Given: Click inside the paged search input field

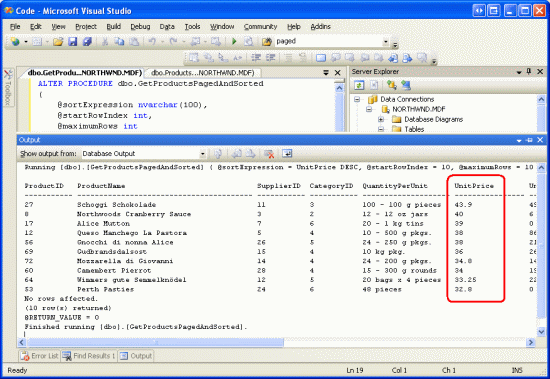Looking at the screenshot, I should [328, 41].
